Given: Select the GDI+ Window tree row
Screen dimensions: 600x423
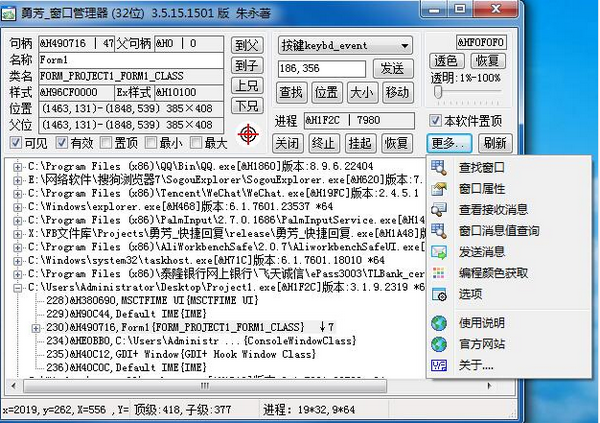Looking at the screenshot, I should click(181, 354).
